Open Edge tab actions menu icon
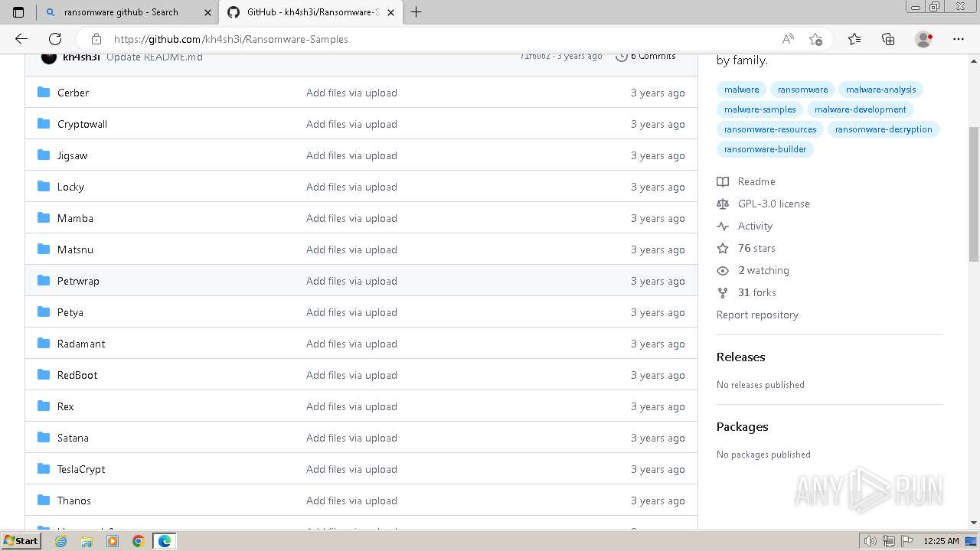 pos(18,12)
